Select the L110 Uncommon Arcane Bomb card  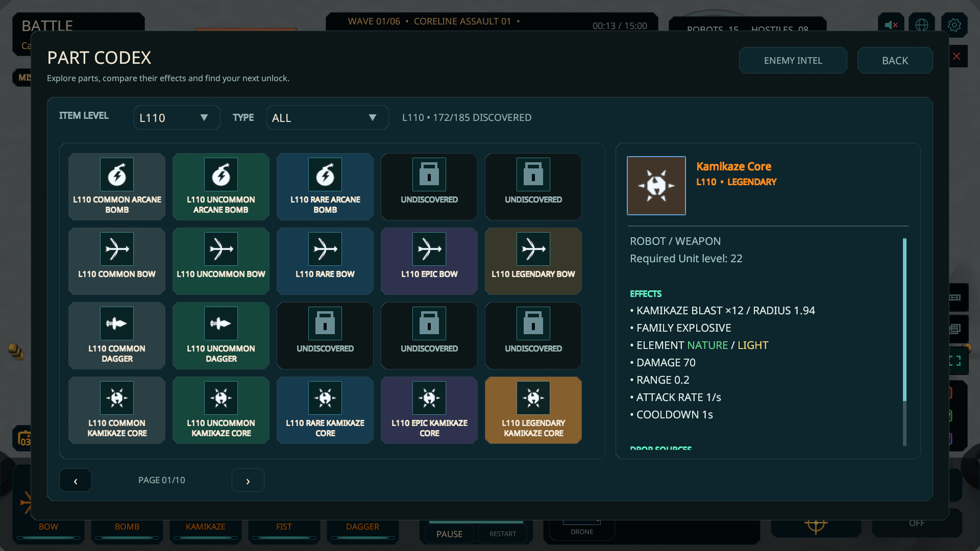pyautogui.click(x=221, y=187)
